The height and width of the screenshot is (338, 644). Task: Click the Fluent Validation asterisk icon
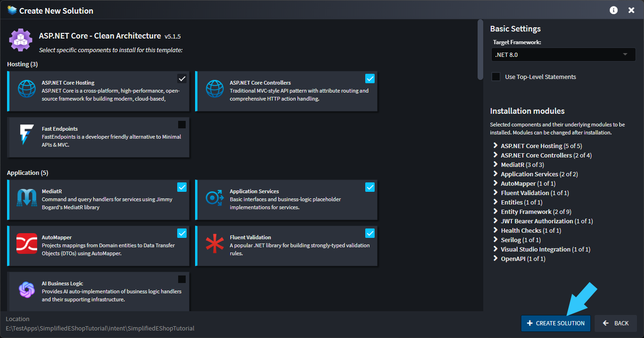click(215, 244)
